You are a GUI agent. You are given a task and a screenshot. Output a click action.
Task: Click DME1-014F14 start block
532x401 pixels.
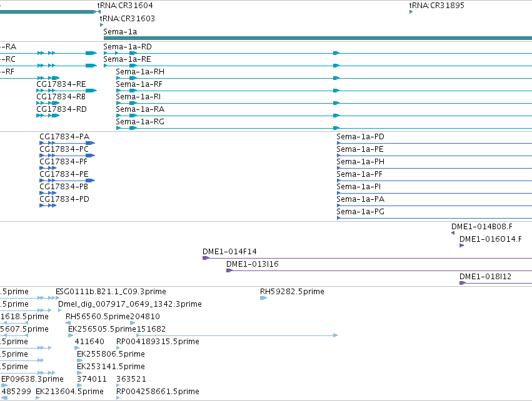pyautogui.click(x=206, y=258)
